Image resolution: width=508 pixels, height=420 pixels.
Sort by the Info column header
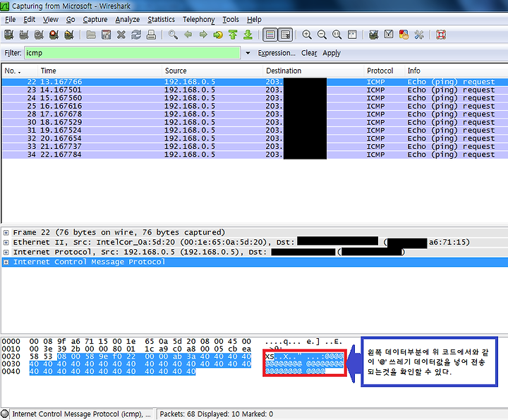(x=456, y=71)
